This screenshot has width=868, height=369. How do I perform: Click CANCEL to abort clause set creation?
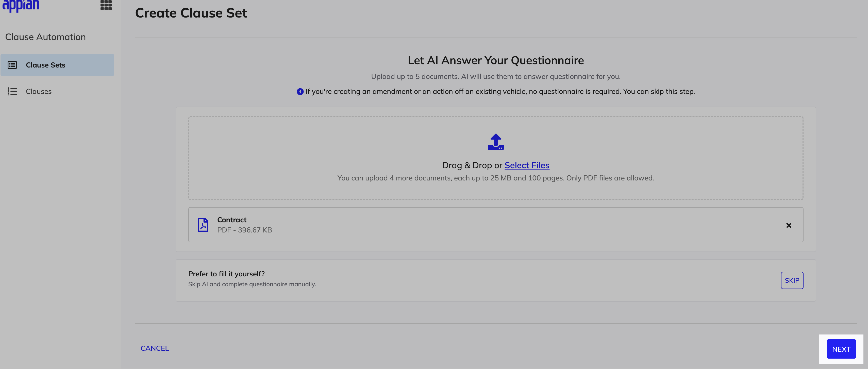click(x=155, y=348)
